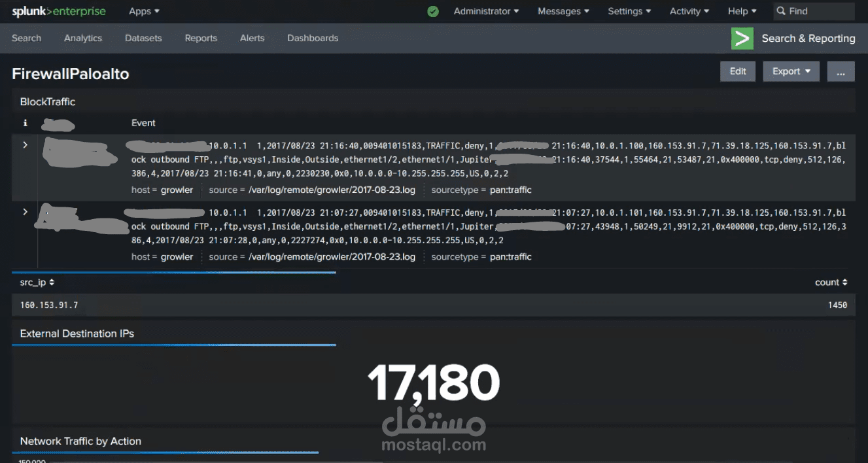
Task: Open the Datasets tab
Action: pos(143,38)
